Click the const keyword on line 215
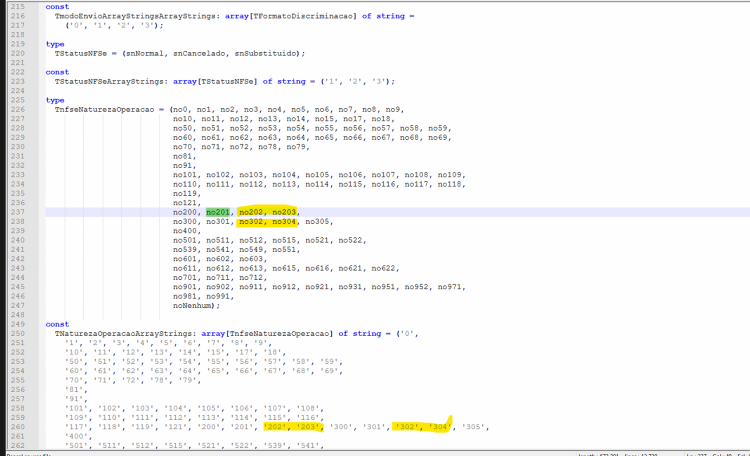Image resolution: width=750 pixels, height=456 pixels. point(57,7)
